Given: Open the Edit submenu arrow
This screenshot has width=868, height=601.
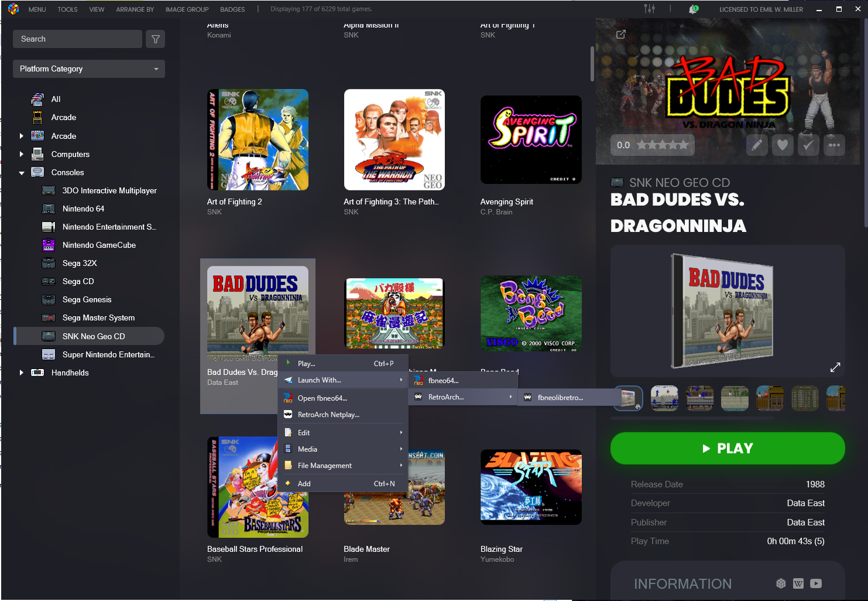Looking at the screenshot, I should click(x=401, y=432).
